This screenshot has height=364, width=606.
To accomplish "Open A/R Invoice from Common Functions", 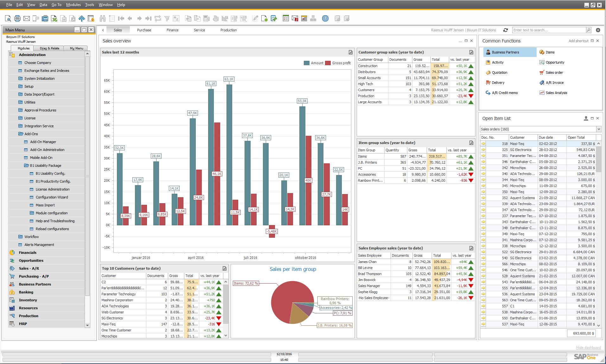I will click(x=554, y=83).
